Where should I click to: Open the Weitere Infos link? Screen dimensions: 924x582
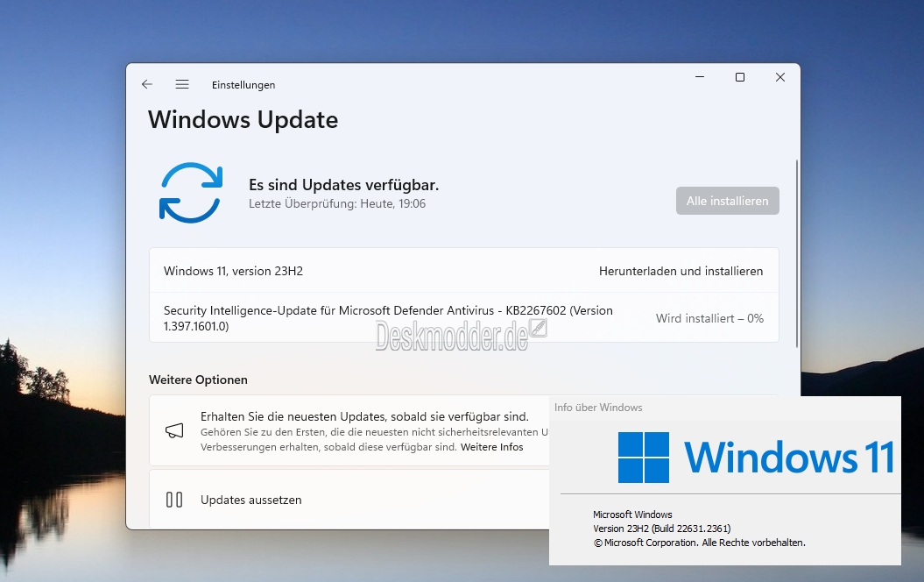tap(491, 447)
